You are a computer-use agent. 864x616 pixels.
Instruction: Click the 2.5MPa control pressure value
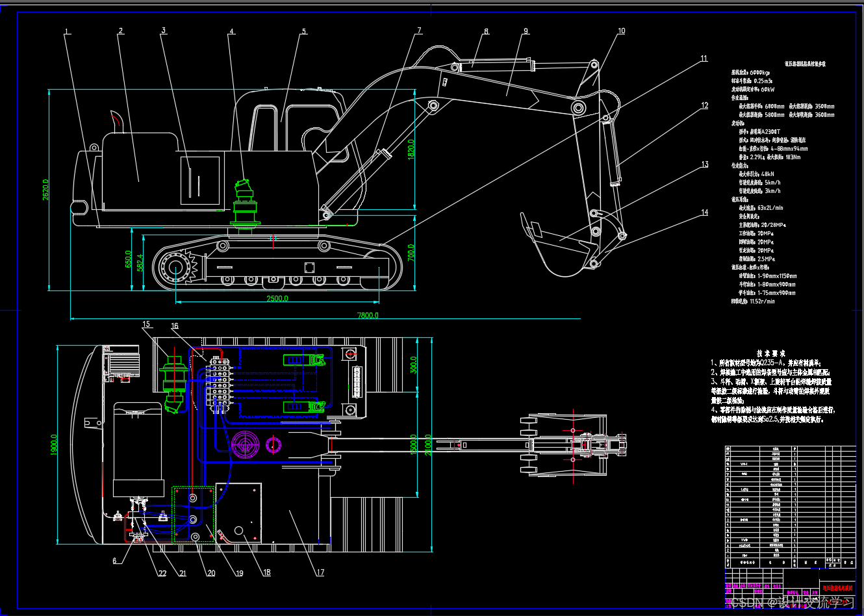[x=765, y=258]
